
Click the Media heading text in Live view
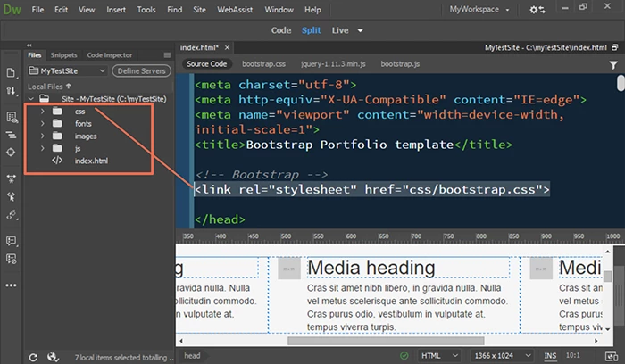coord(371,268)
